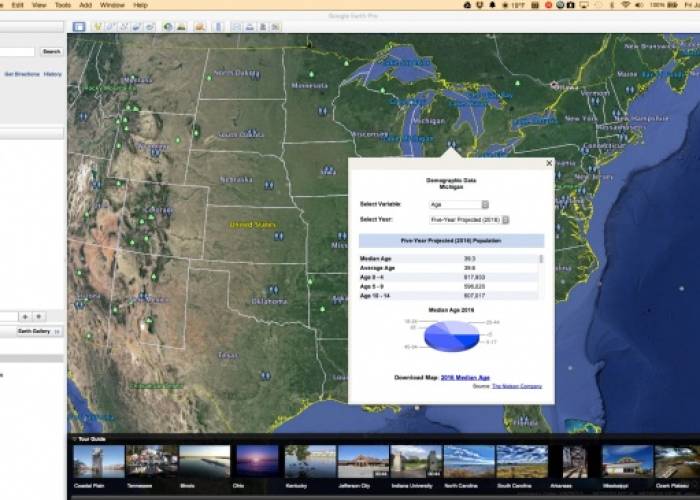This screenshot has height=500, width=700.
Task: Open the Coastal Plain tour thumbnail
Action: pos(99,462)
